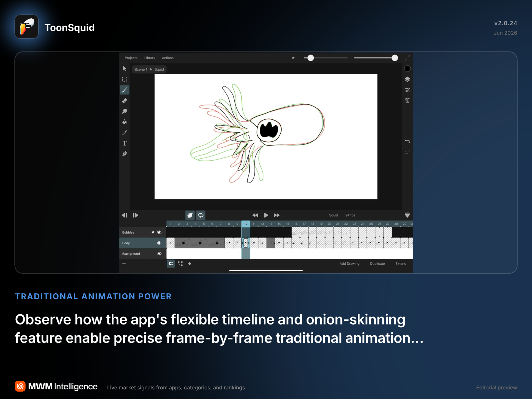Select the Smudge tool
Image resolution: width=532 pixels, height=399 pixels.
tap(125, 111)
